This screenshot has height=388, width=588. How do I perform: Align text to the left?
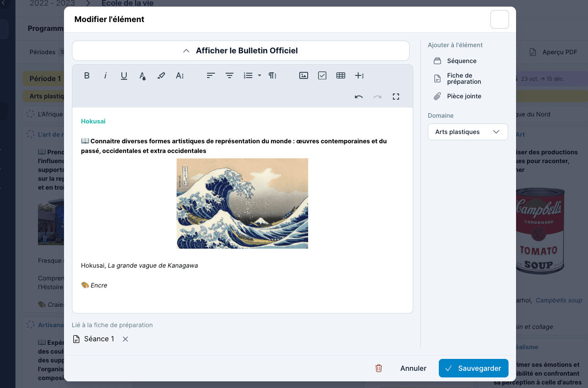click(211, 75)
